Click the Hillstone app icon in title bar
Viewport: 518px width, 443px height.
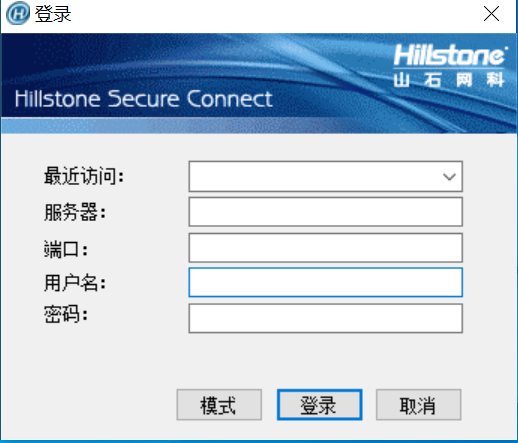(x=18, y=13)
